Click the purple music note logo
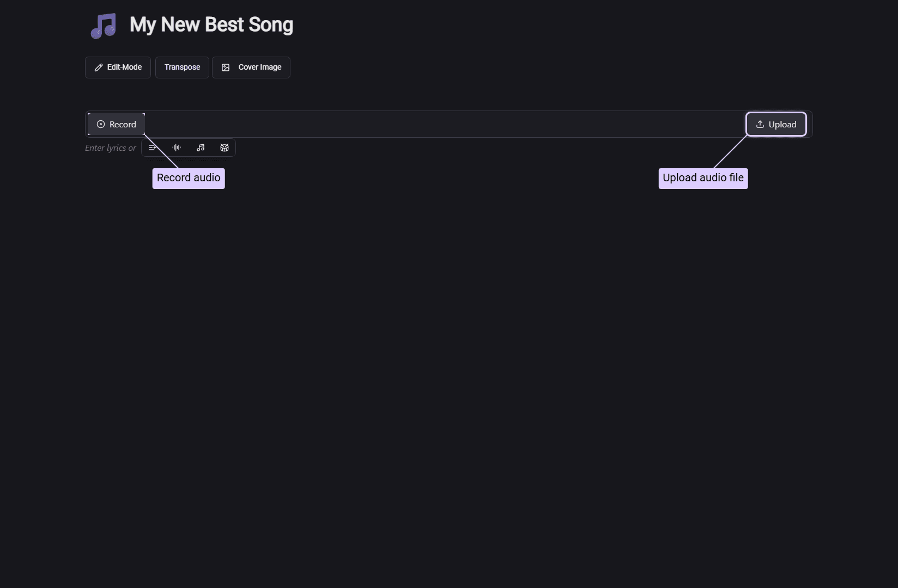 click(x=104, y=26)
